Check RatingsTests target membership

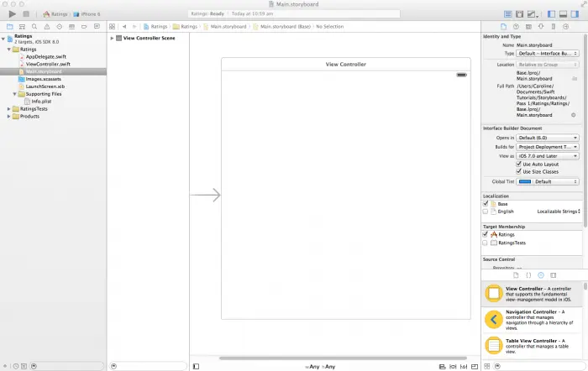[486, 243]
